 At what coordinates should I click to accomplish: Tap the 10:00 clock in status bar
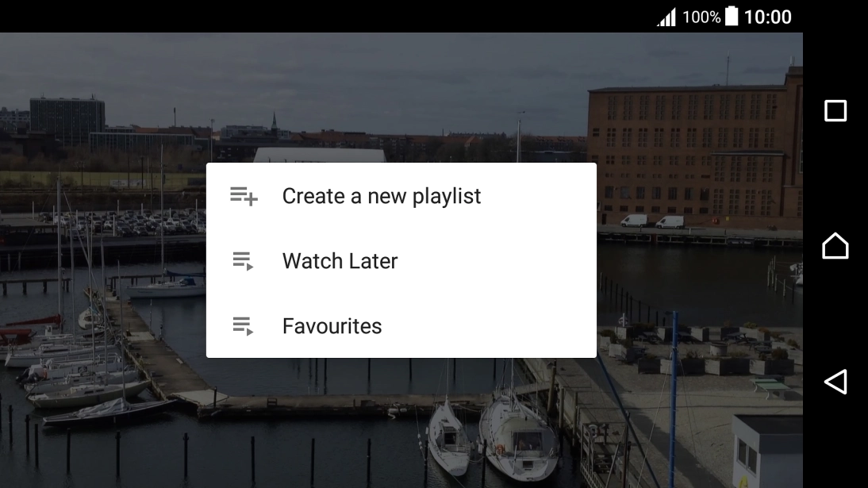pos(768,17)
